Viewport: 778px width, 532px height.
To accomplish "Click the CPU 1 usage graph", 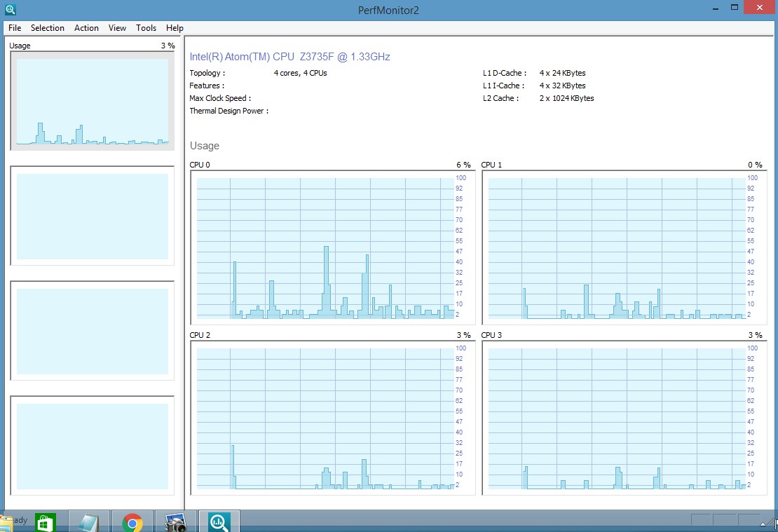I will 625,247.
